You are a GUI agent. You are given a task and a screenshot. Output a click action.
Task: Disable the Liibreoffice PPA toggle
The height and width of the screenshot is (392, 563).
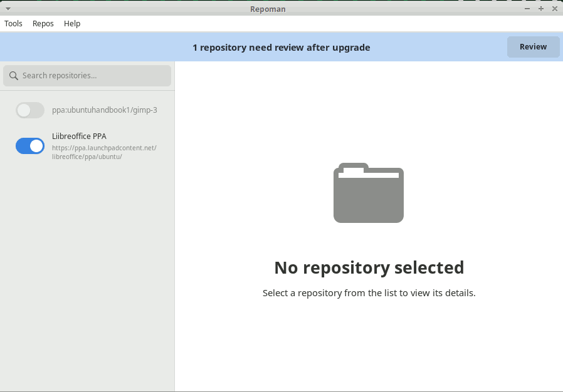coord(30,146)
